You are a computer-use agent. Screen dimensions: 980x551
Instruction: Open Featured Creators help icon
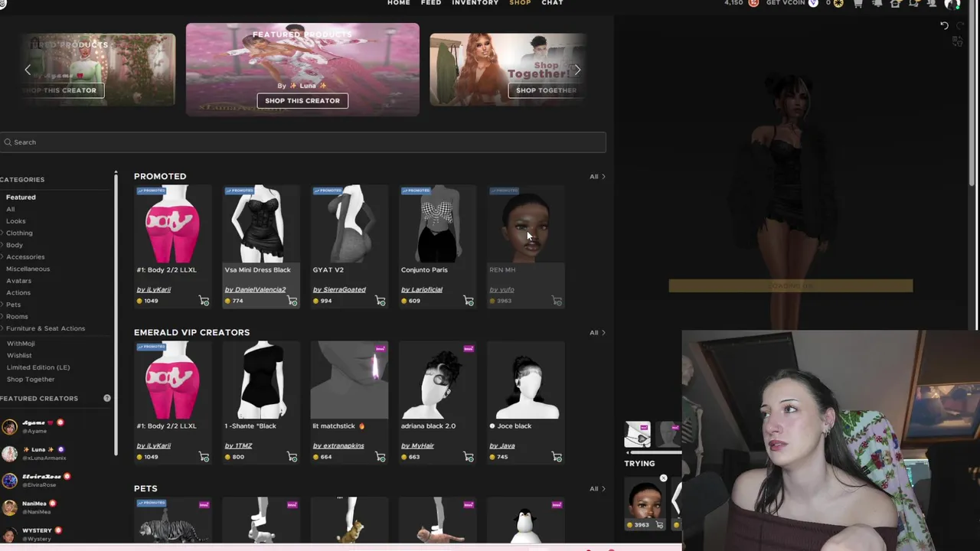click(107, 398)
